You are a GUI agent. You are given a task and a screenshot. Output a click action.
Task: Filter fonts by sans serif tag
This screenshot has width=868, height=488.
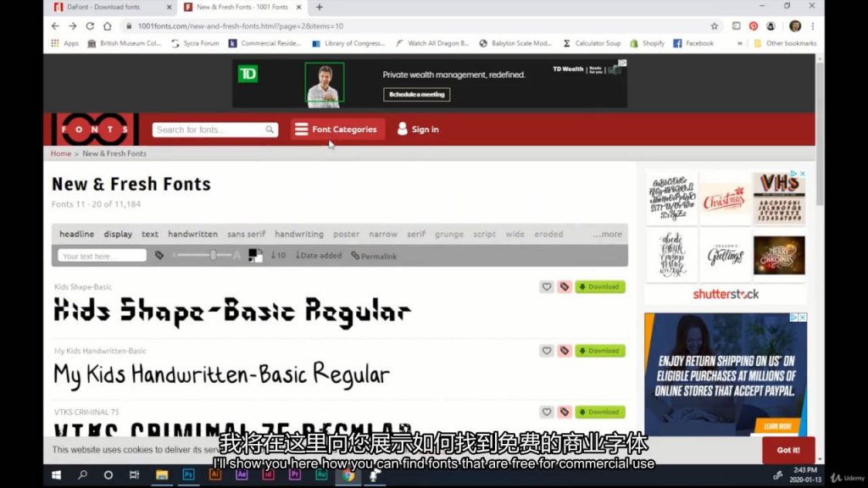click(x=247, y=234)
